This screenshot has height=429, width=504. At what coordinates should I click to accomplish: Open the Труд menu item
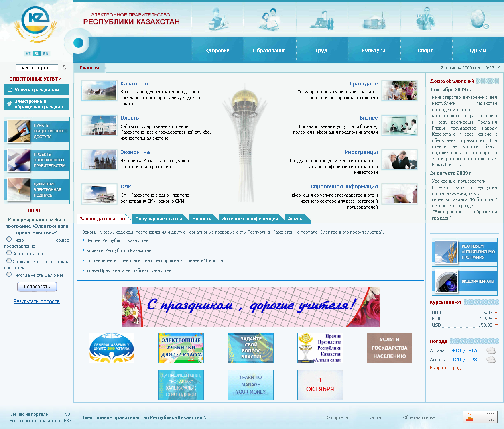click(321, 50)
